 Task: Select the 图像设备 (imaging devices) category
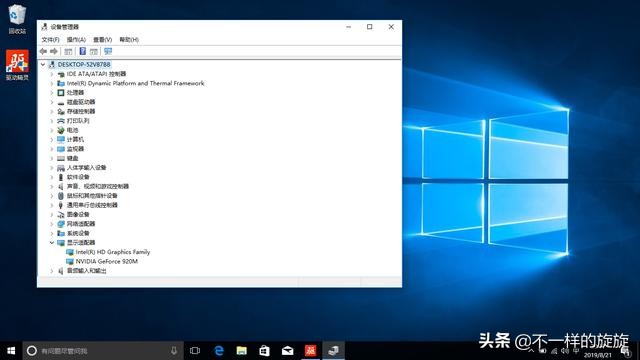[x=78, y=215]
